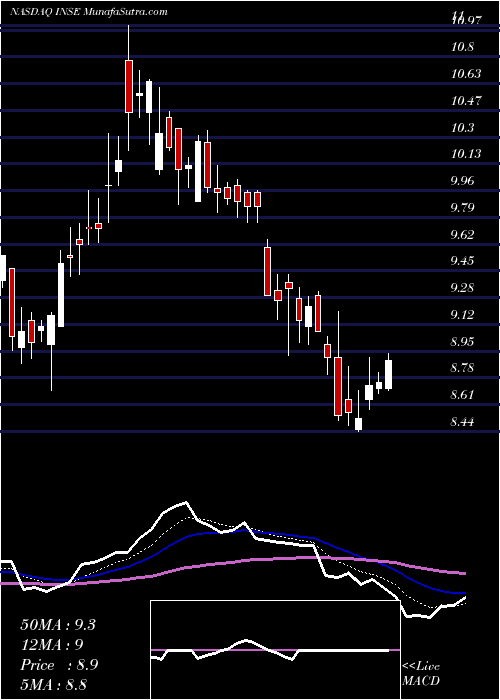
Task: Click the <<Live MACD label
Action: 421,674
